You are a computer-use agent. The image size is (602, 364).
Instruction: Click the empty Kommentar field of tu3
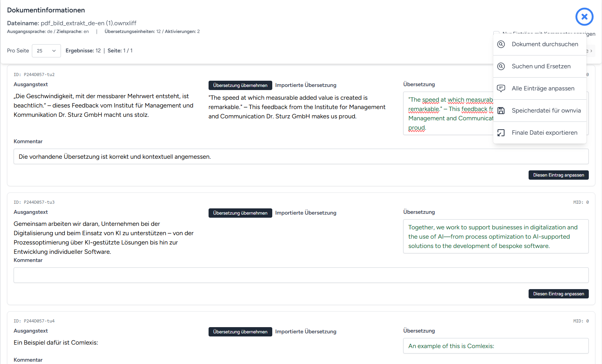[301, 275]
